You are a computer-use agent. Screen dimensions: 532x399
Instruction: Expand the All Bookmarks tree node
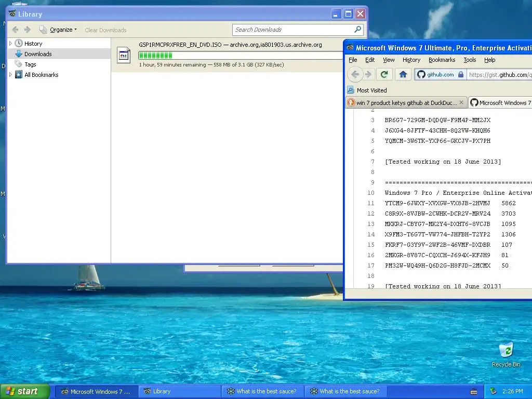(10, 75)
